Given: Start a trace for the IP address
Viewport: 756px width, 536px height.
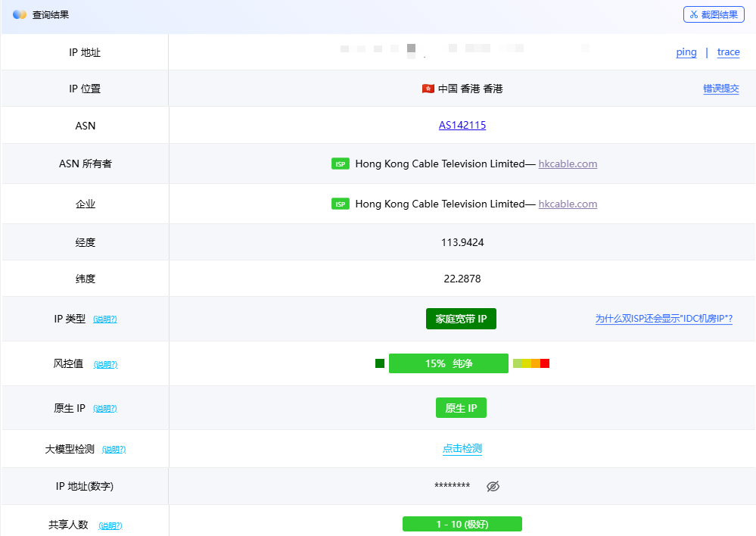Looking at the screenshot, I should click(x=728, y=52).
